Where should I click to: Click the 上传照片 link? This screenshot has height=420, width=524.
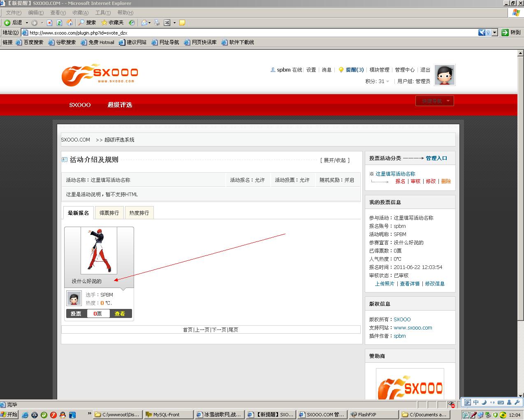point(385,284)
